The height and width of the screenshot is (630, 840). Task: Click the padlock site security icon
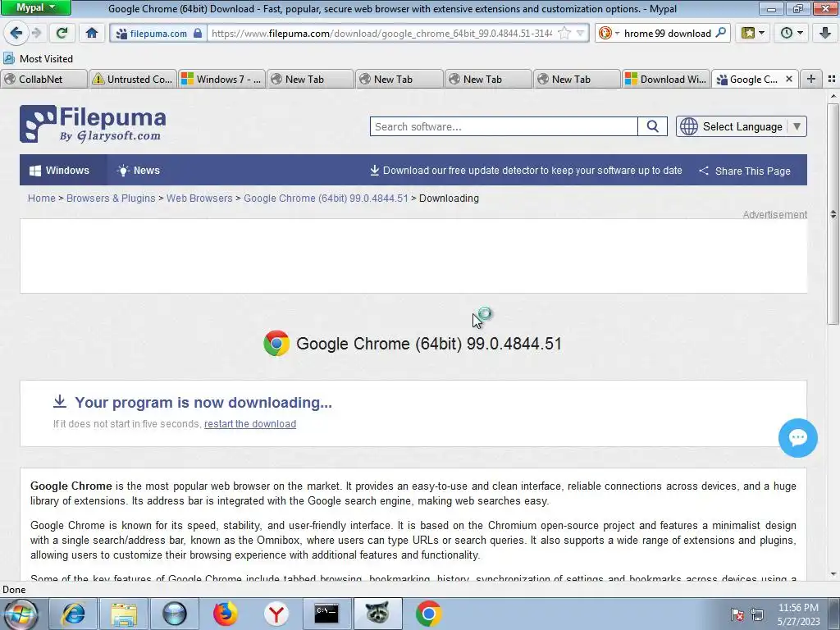tap(198, 33)
